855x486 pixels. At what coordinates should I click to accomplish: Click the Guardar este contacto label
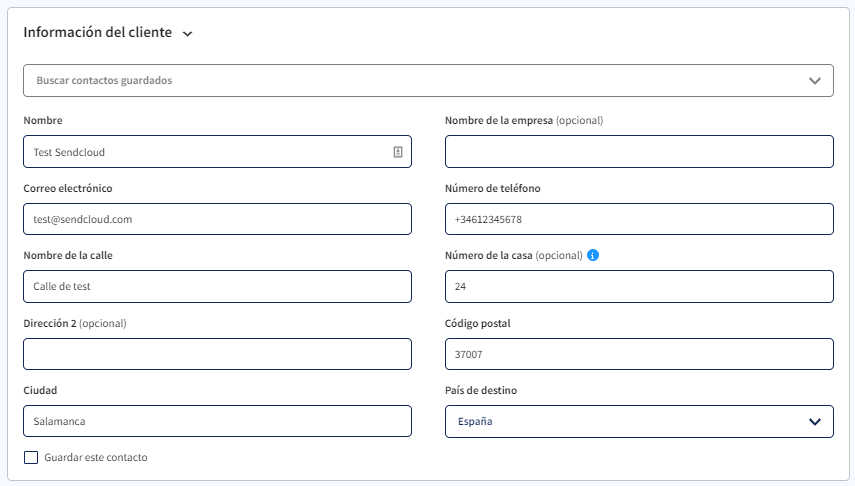pyautogui.click(x=95, y=458)
